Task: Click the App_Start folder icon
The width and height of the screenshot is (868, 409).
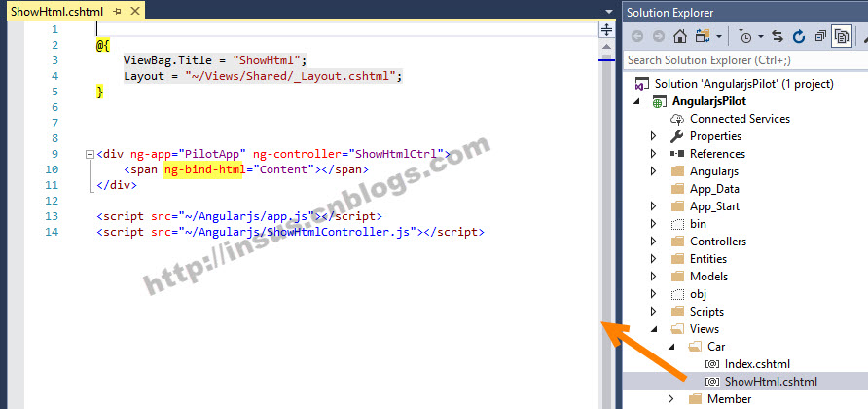Action: 677,206
